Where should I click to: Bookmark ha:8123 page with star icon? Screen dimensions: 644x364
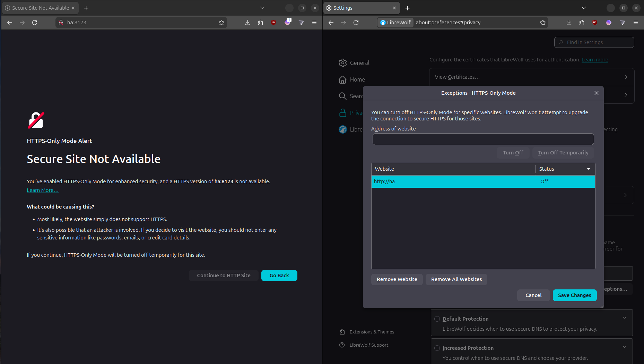click(221, 23)
